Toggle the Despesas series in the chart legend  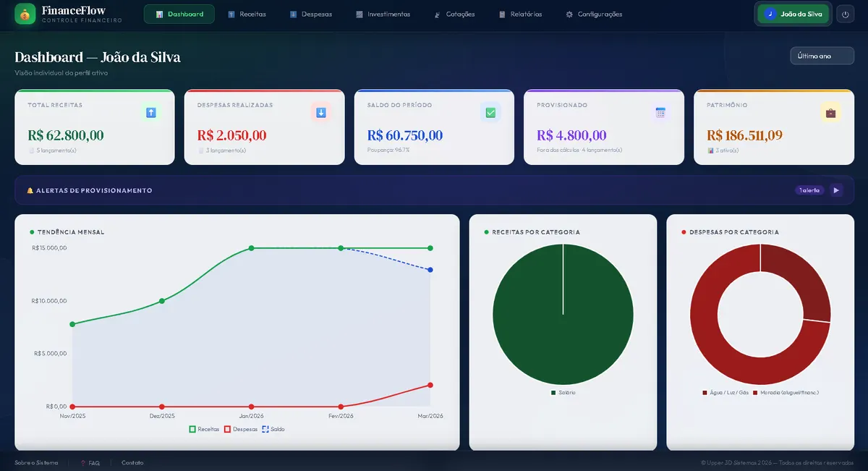[241, 429]
